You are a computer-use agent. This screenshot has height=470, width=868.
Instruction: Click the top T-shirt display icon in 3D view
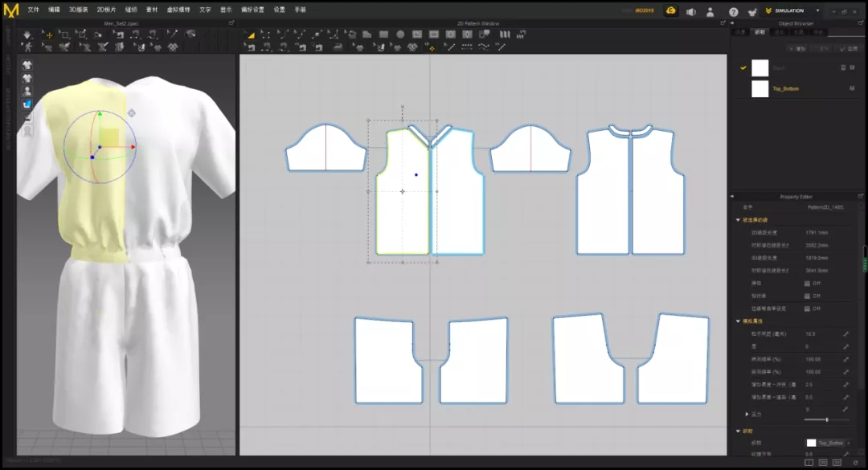click(27, 65)
